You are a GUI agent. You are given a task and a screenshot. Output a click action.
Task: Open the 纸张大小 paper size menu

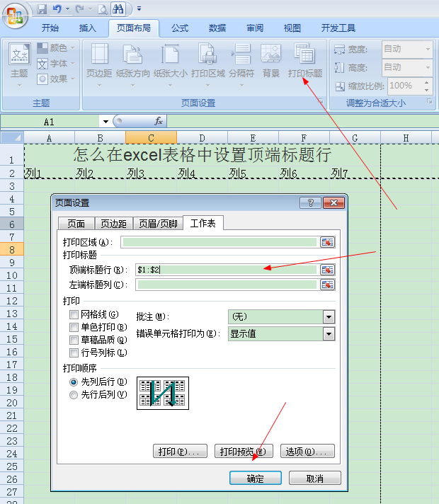click(170, 64)
